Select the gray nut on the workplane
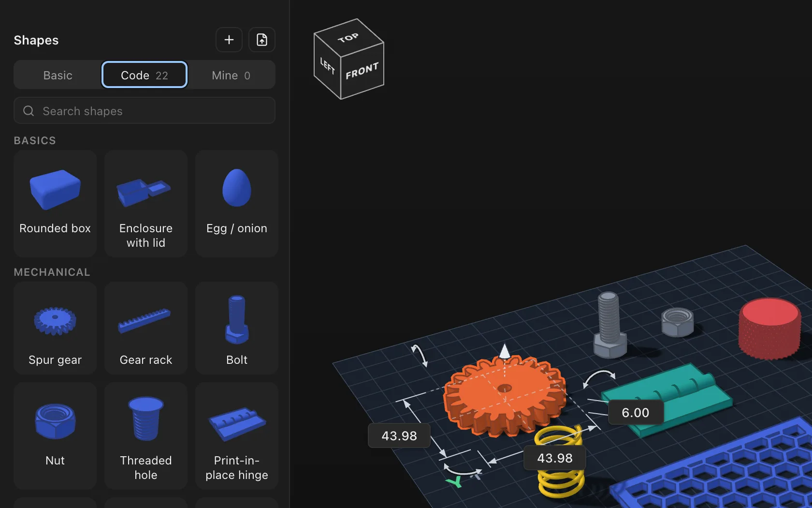This screenshot has width=812, height=508. 677,322
